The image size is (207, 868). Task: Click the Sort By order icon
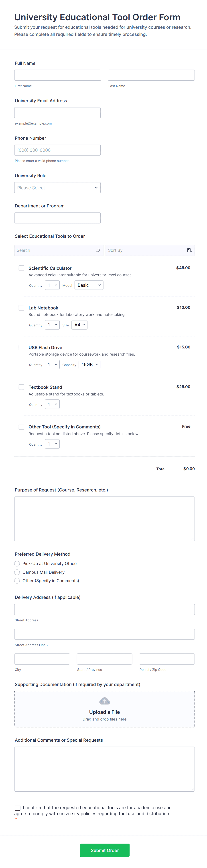(x=189, y=250)
